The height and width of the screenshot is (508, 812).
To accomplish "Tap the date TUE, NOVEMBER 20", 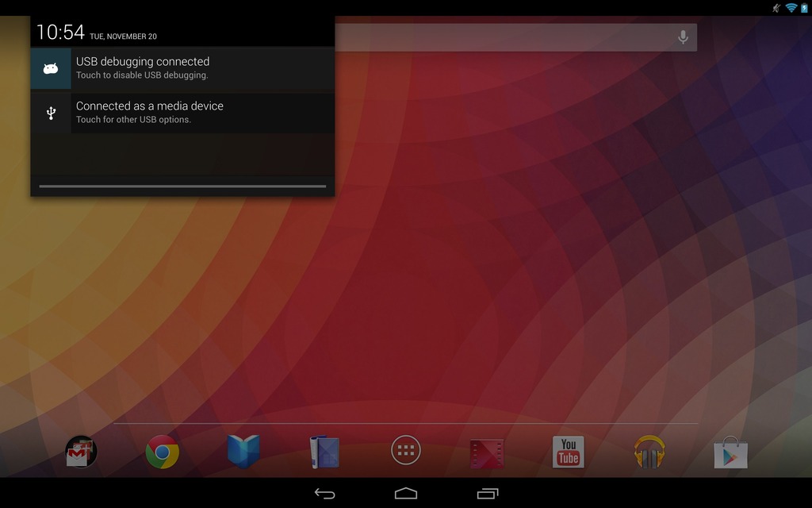I will [x=123, y=37].
